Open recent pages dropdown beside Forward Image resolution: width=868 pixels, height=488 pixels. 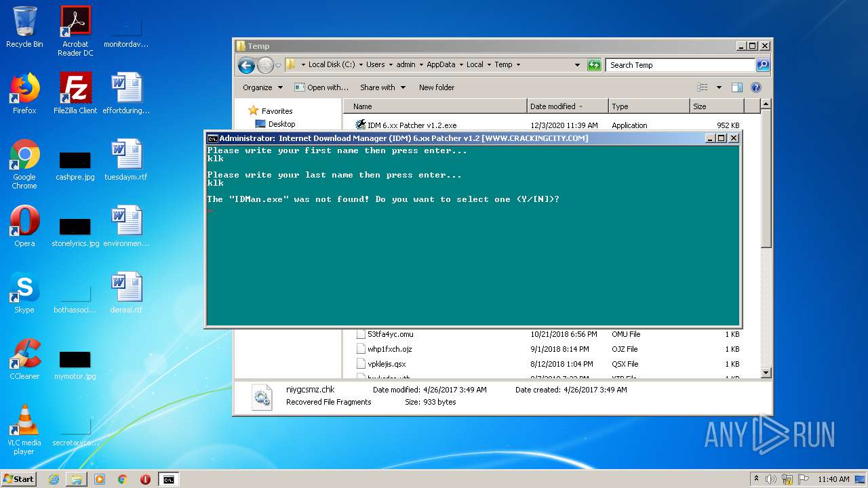pos(278,65)
